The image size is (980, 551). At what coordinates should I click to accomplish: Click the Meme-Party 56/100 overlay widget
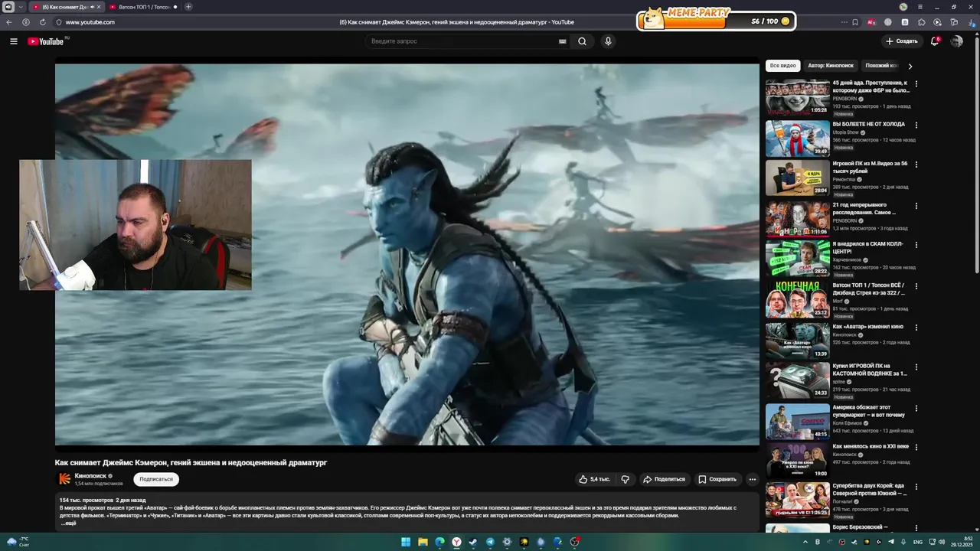coord(717,19)
